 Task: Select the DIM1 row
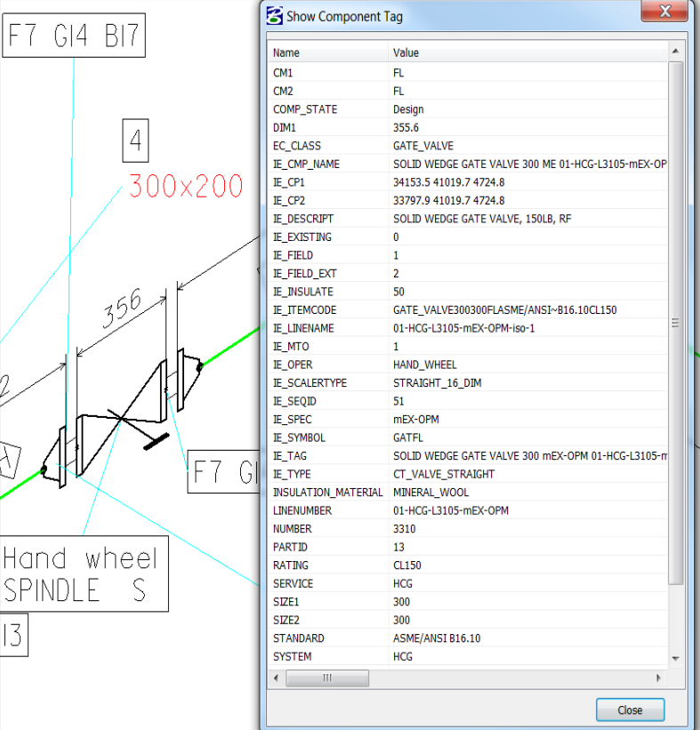tap(468, 127)
